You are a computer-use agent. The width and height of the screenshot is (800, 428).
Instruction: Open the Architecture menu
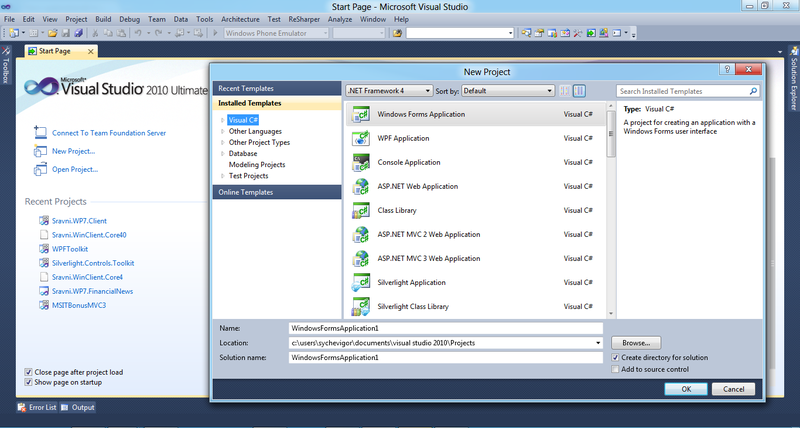coord(240,19)
